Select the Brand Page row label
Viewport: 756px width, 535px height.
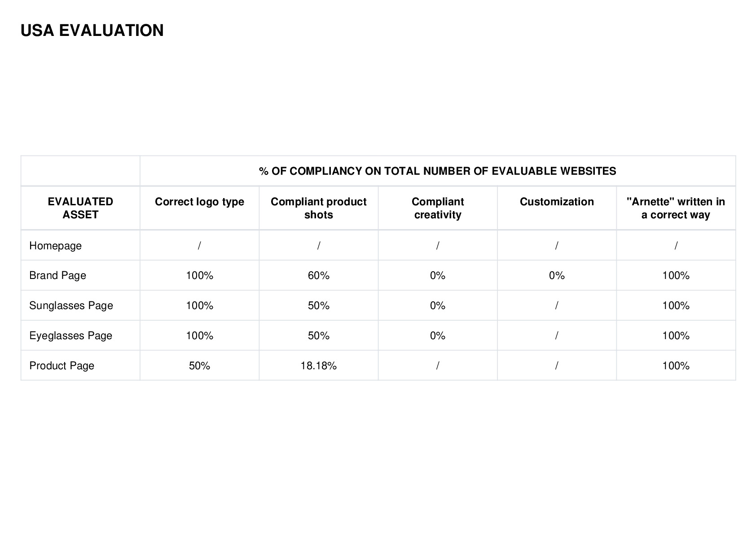coord(57,275)
